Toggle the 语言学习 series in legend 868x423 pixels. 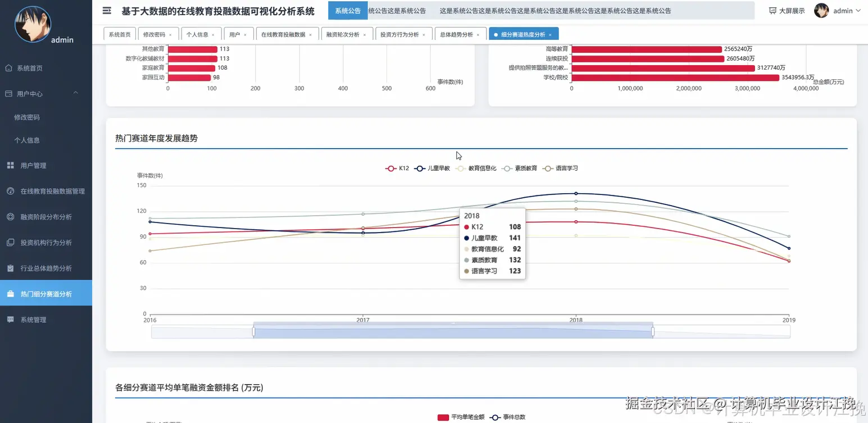pos(560,168)
